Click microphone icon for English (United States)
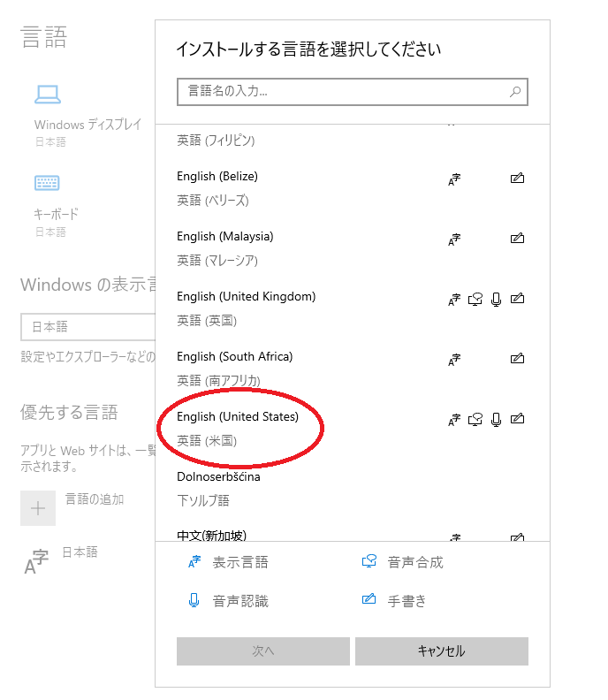 [496, 420]
